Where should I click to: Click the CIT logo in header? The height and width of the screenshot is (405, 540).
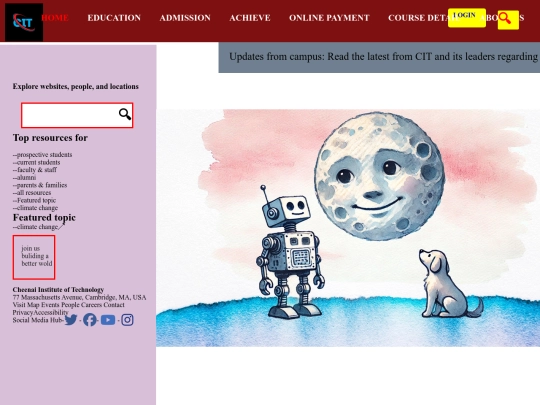click(x=24, y=22)
